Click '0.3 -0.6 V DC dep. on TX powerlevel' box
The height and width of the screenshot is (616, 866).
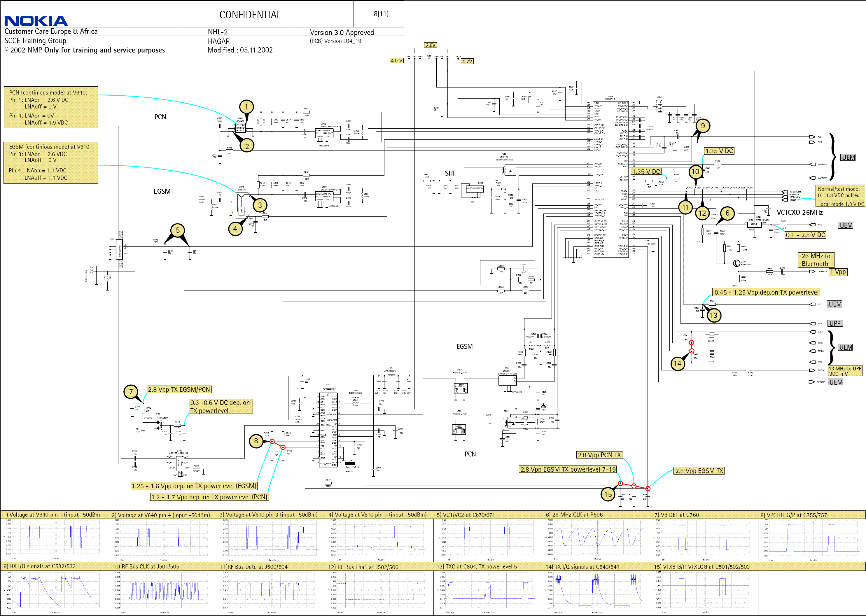point(221,407)
